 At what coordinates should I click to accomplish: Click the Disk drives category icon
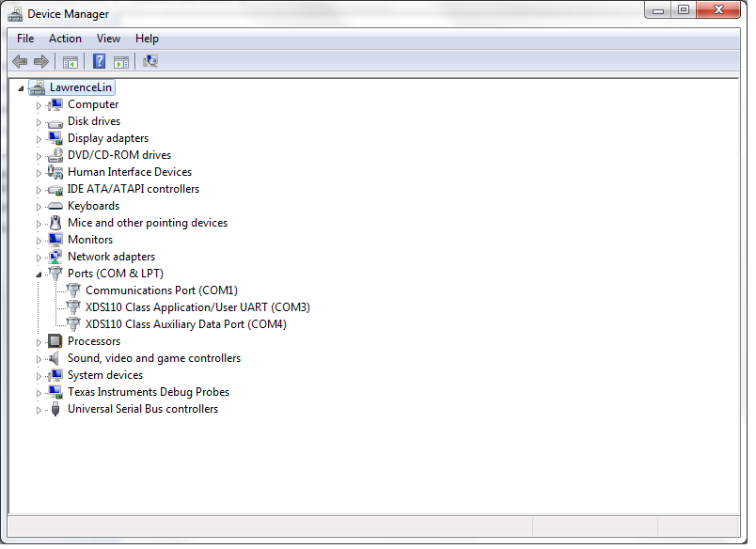55,122
